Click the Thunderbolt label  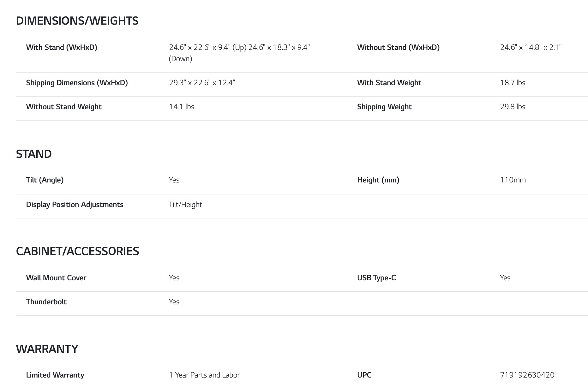coord(46,302)
